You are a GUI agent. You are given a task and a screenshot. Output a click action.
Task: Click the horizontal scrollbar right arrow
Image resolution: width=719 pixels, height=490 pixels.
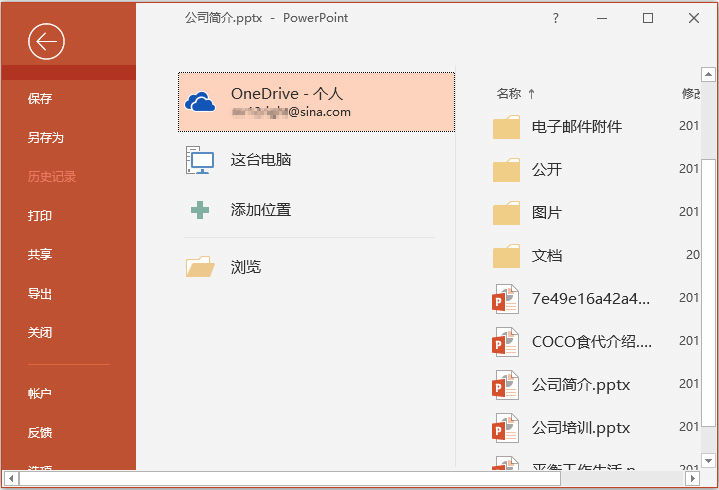692,479
